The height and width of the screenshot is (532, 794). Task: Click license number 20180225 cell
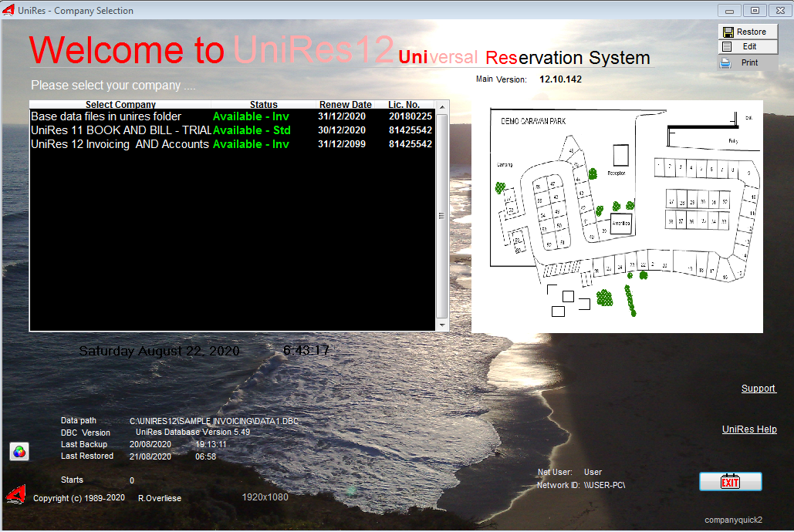pos(411,116)
